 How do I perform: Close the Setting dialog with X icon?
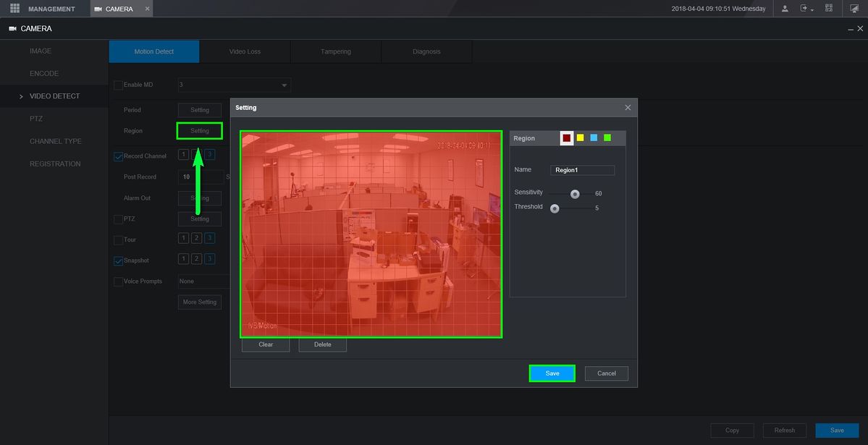(628, 108)
